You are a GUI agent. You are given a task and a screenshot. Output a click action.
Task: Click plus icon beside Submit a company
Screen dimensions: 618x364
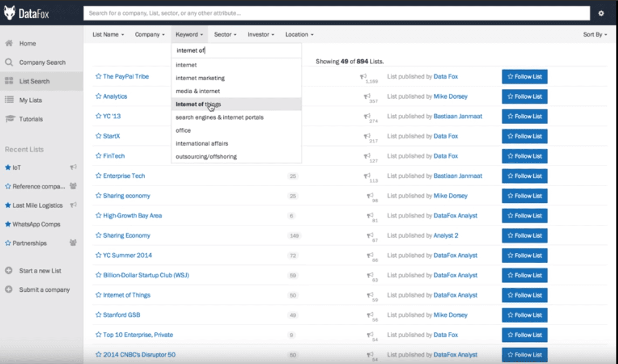point(9,290)
